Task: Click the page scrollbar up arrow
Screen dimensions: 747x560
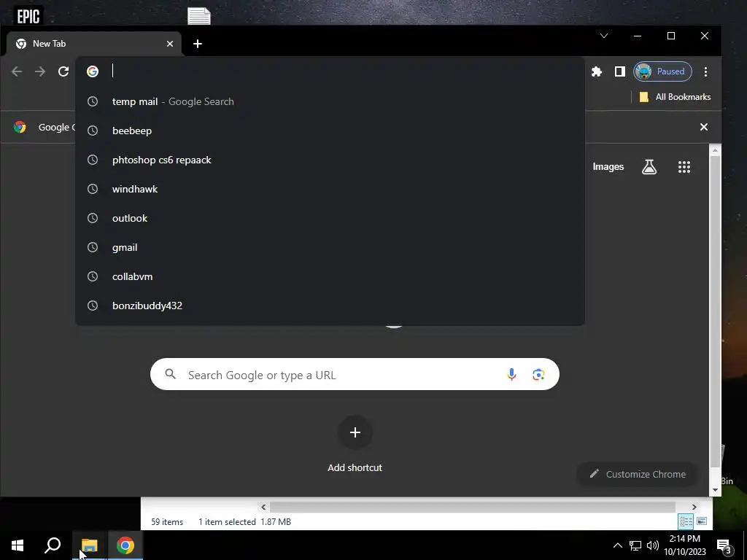Action: point(715,150)
